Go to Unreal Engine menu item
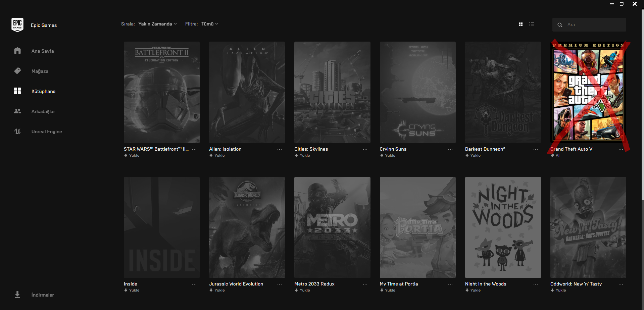Viewport: 644px width, 310px height. click(x=47, y=132)
